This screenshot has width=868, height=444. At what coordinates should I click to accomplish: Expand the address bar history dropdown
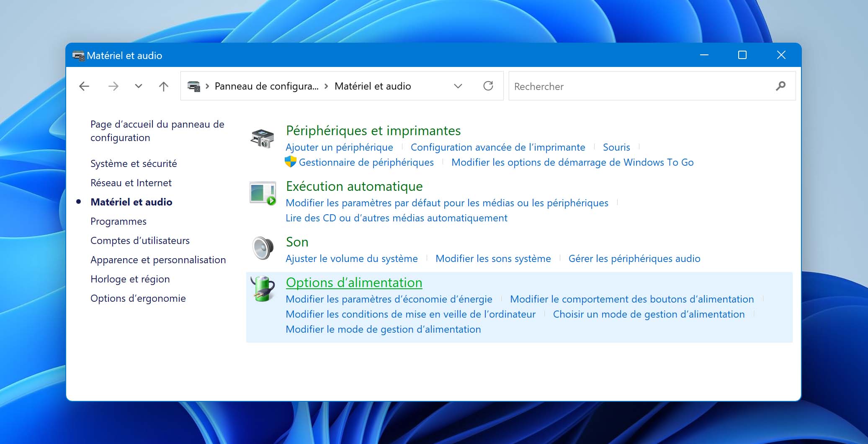(x=458, y=86)
